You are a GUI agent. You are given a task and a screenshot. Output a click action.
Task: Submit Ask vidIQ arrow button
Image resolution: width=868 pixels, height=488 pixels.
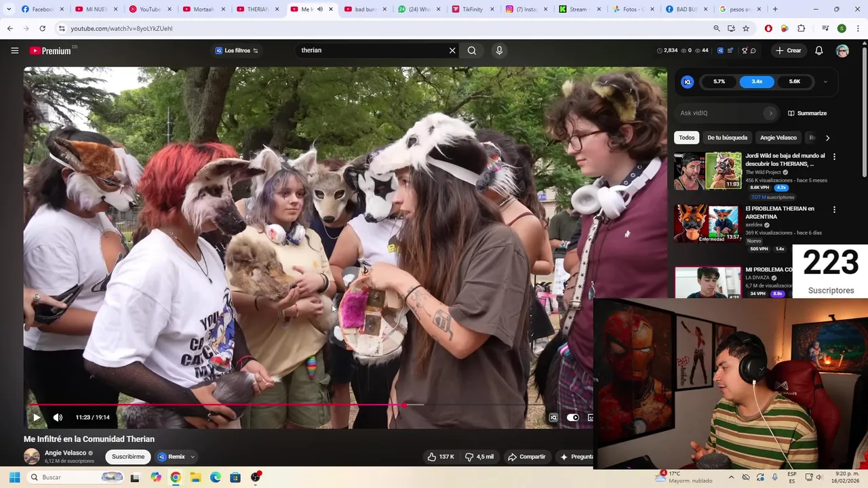click(770, 113)
